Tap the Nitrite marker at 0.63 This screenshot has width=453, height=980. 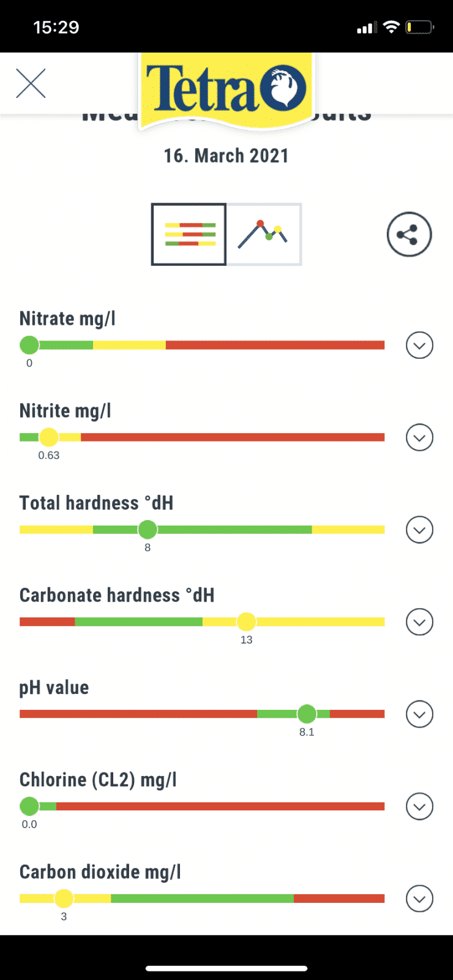(x=48, y=437)
